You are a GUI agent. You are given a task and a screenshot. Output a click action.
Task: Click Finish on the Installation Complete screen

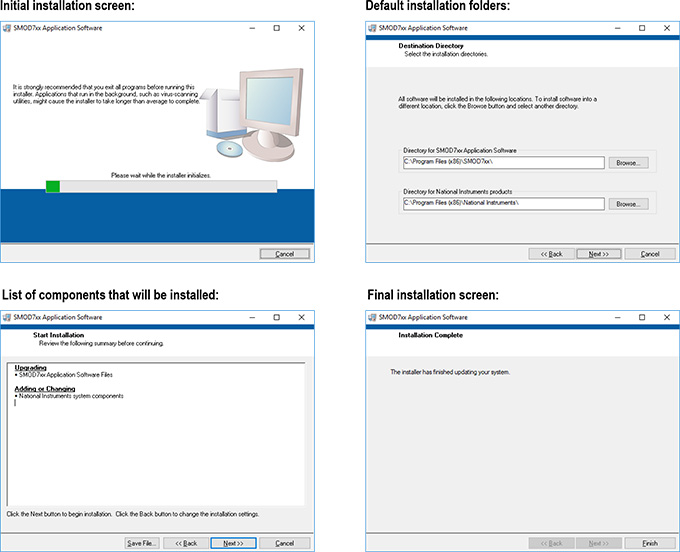coord(650,543)
